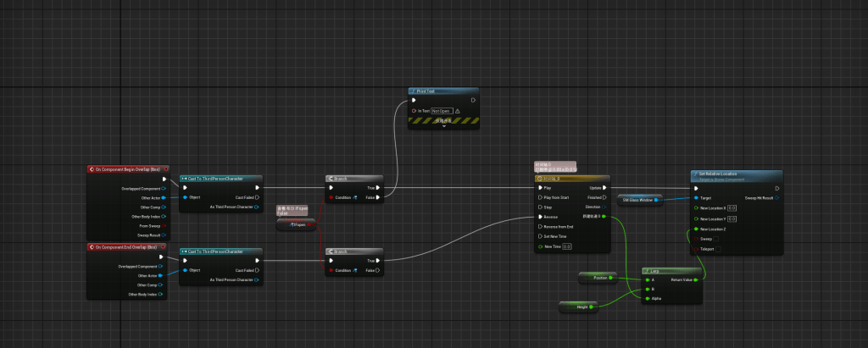Screen dimensions: 868x348
Task: Click the delegate pin on Begin Overlap event
Action: click(164, 169)
